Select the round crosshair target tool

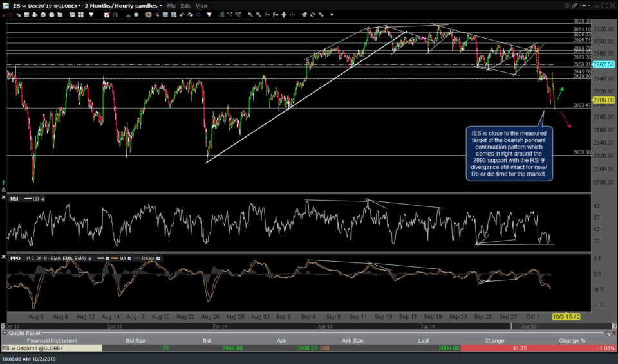click(x=149, y=15)
